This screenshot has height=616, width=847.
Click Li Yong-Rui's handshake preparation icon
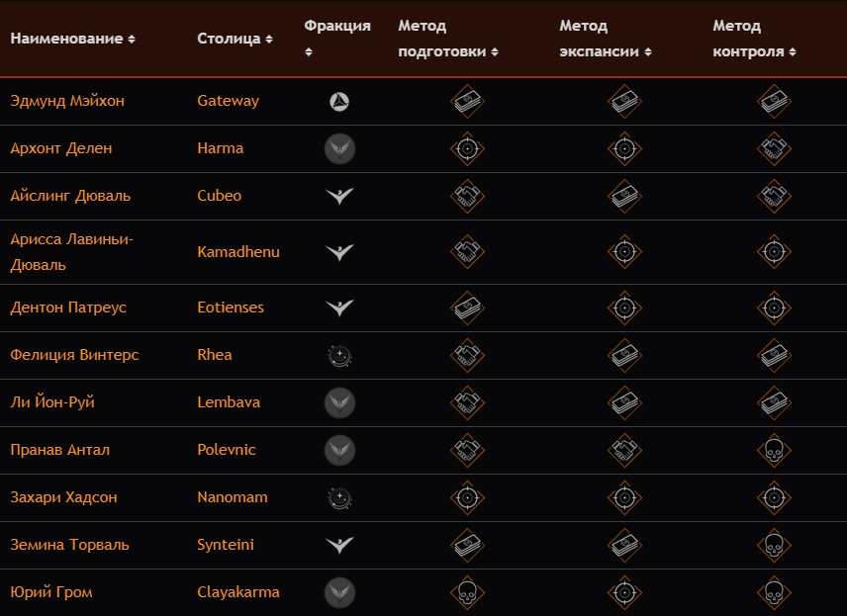click(467, 402)
